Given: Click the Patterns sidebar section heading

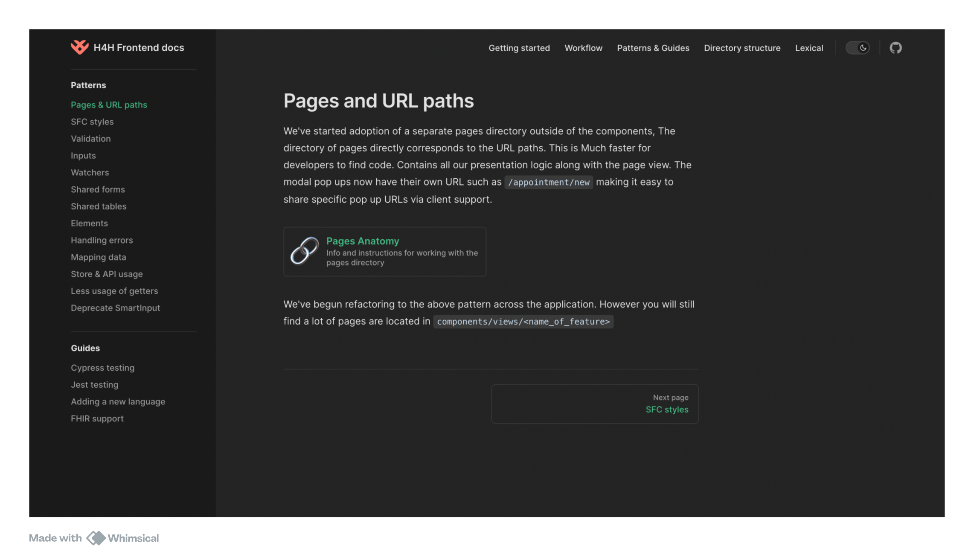Looking at the screenshot, I should pos(88,85).
